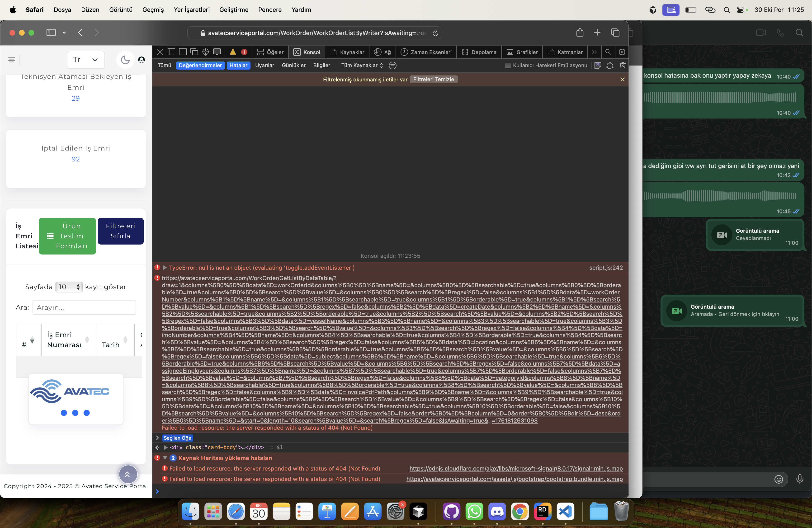Open the Tr language dropdown

point(86,60)
